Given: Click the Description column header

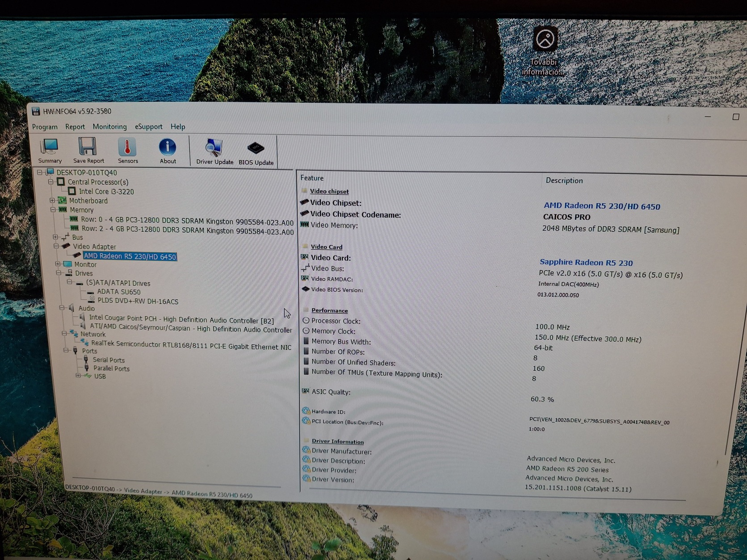Looking at the screenshot, I should point(564,180).
